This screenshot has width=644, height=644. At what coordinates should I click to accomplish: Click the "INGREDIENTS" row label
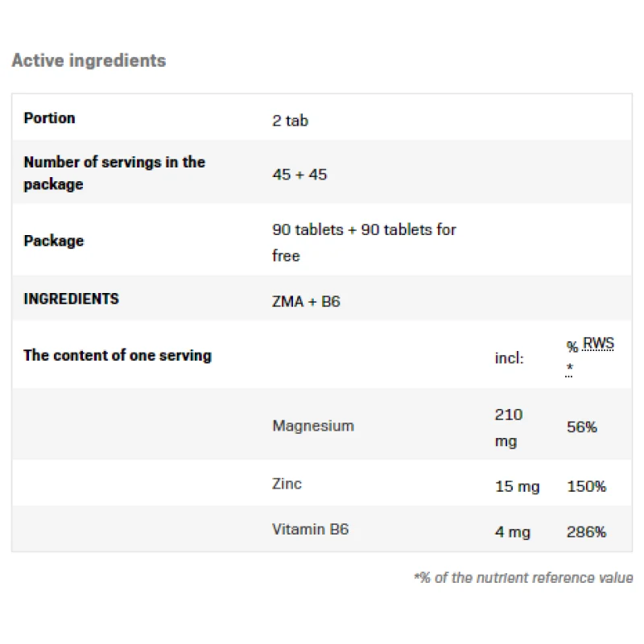71,299
